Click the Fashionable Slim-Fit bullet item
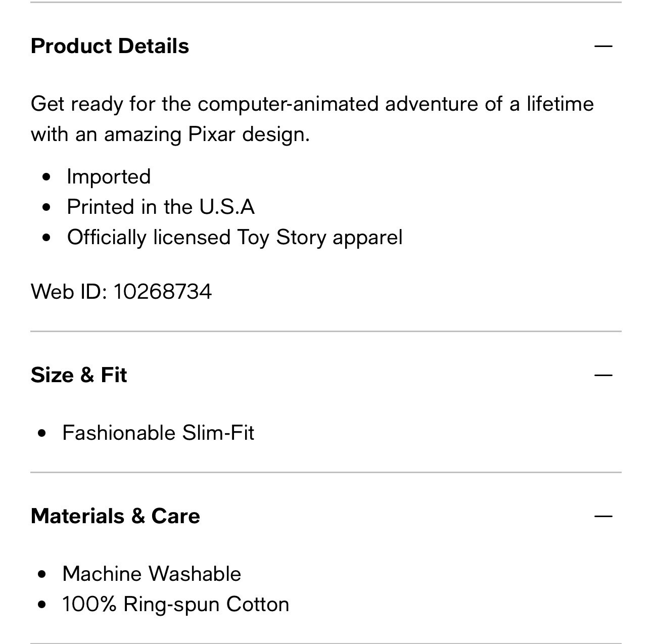Screen dimensions: 652x644 pyautogui.click(x=158, y=433)
